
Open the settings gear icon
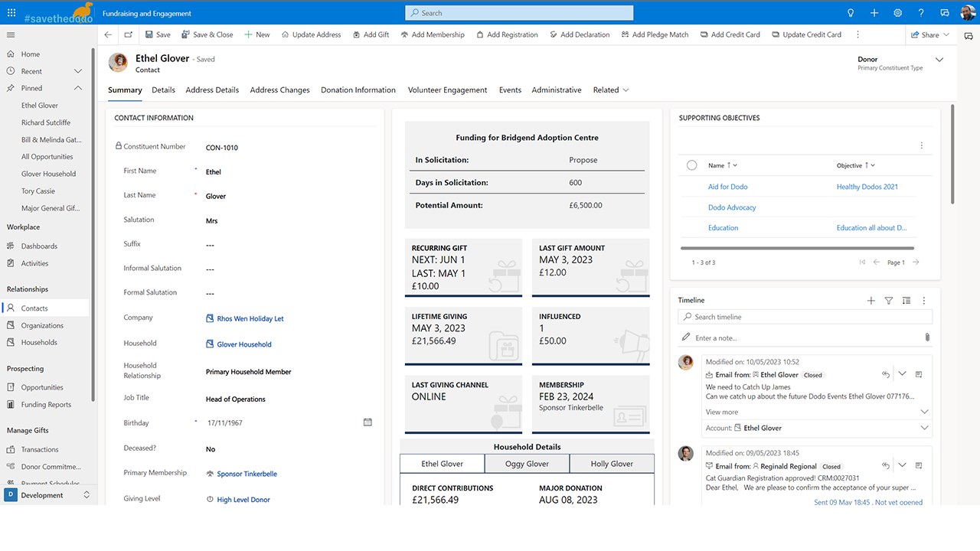coord(897,13)
